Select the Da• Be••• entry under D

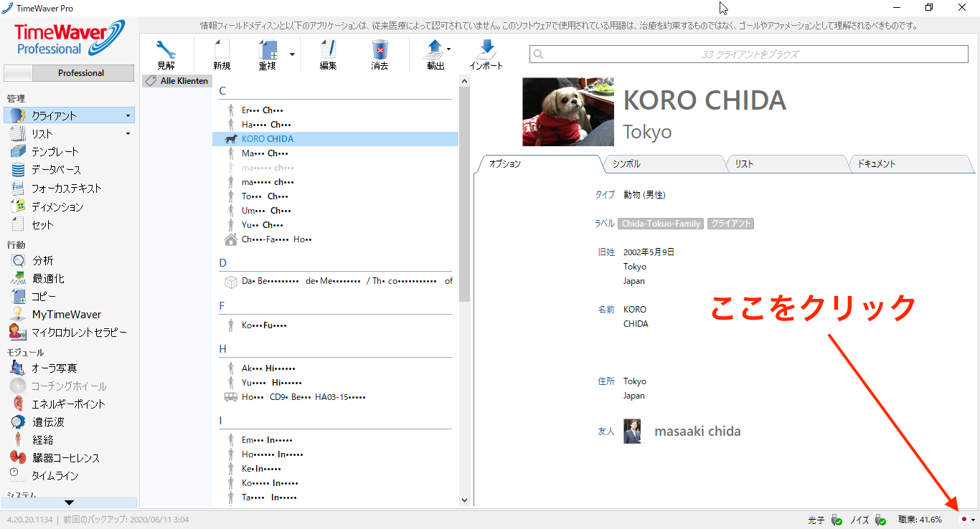click(x=335, y=282)
